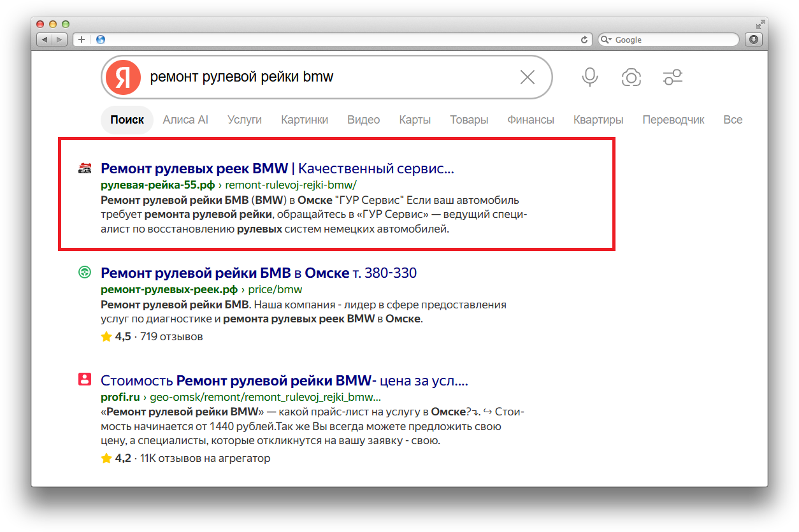Start voice search with microphone icon
This screenshot has height=532, width=799.
tap(590, 78)
